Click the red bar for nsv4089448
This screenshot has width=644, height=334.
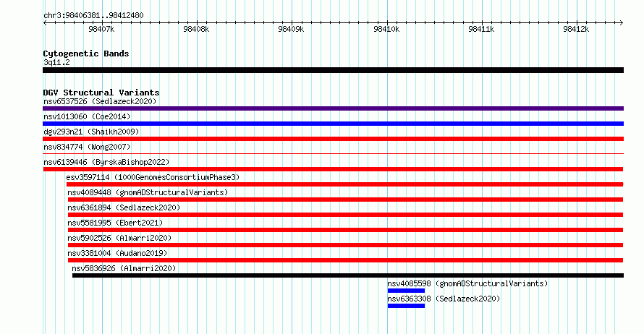pos(345,200)
